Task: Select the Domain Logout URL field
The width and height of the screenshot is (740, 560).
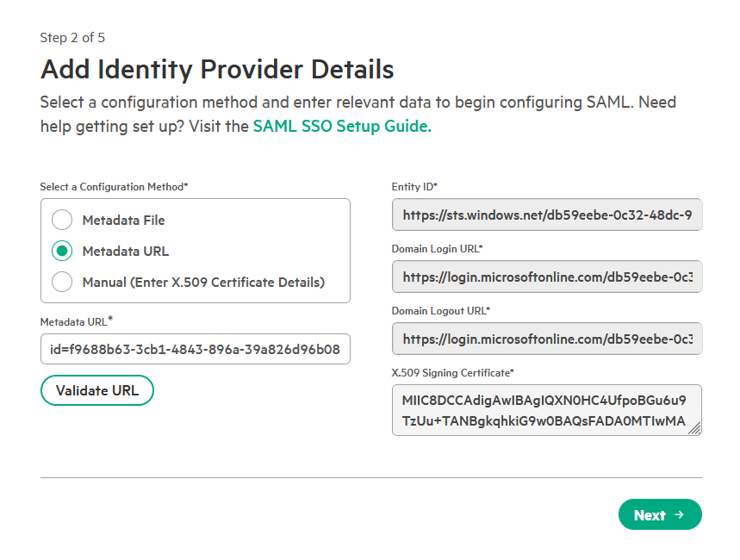Action: point(546,339)
